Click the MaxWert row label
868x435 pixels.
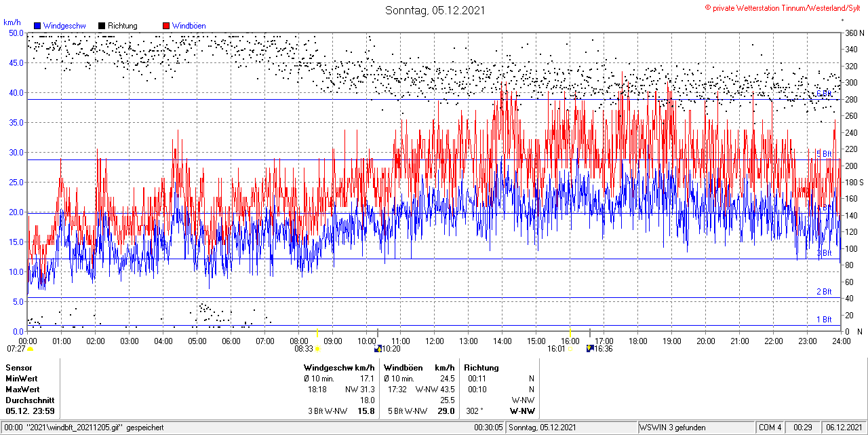point(22,389)
